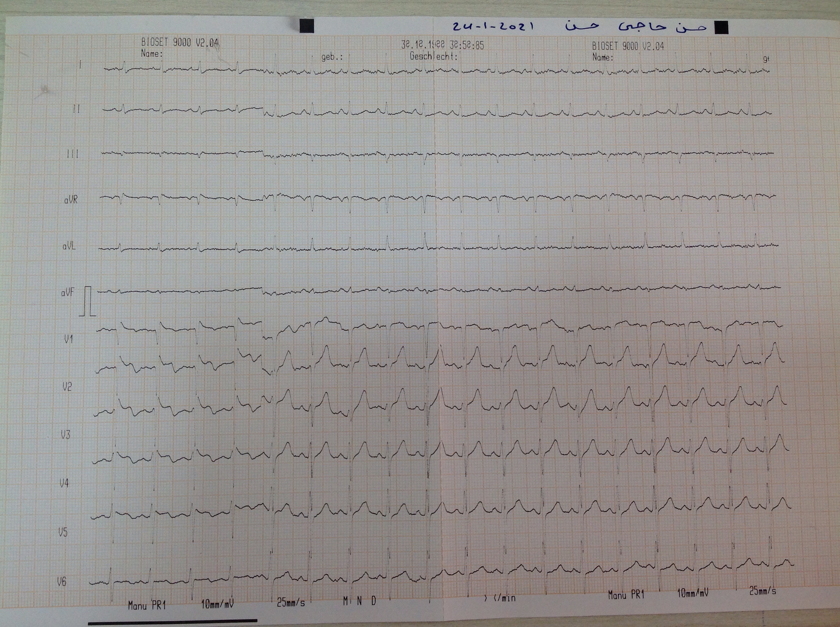Screen dimensions: 840x627
Task: Click the left Name: field label
Action: click(152, 53)
